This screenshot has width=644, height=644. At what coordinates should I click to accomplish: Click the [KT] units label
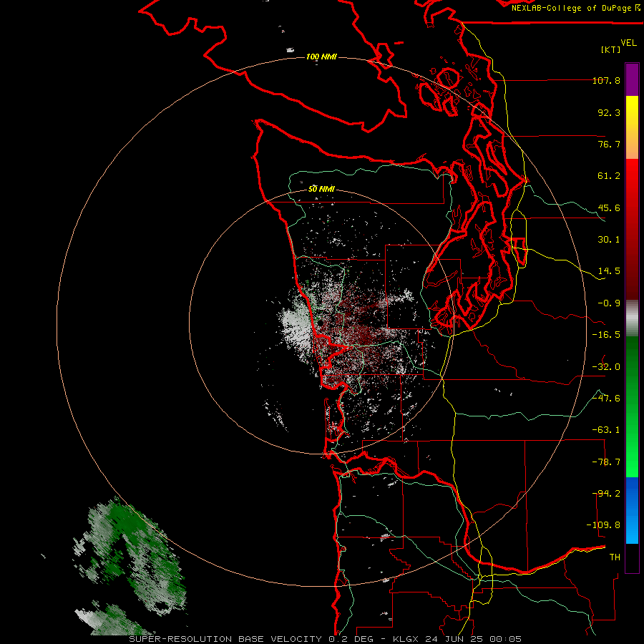click(611, 49)
